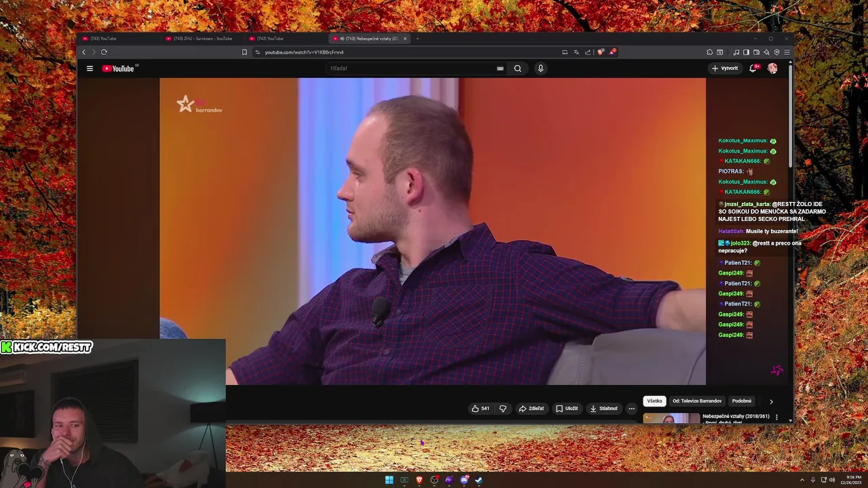868x488 pixels.
Task: Save video with the Uložiť button
Action: (567, 409)
